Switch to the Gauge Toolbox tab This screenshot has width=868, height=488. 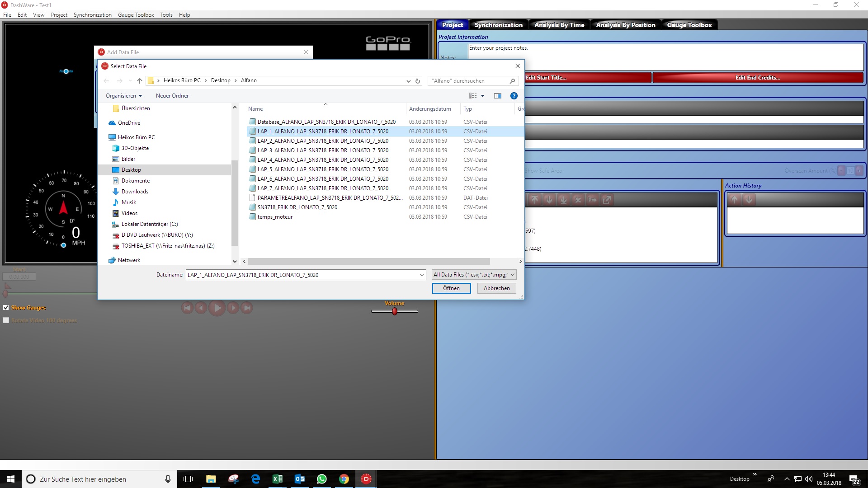(x=689, y=25)
